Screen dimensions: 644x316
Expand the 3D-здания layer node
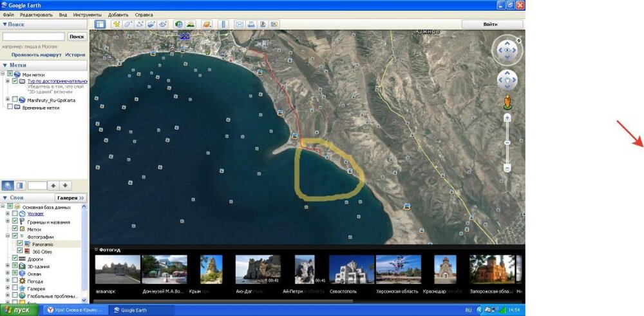[x=8, y=266]
